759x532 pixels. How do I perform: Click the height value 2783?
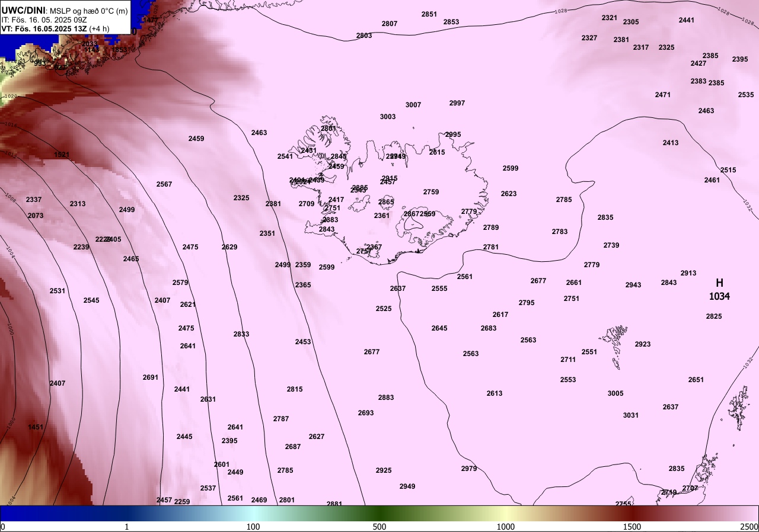[x=560, y=232]
